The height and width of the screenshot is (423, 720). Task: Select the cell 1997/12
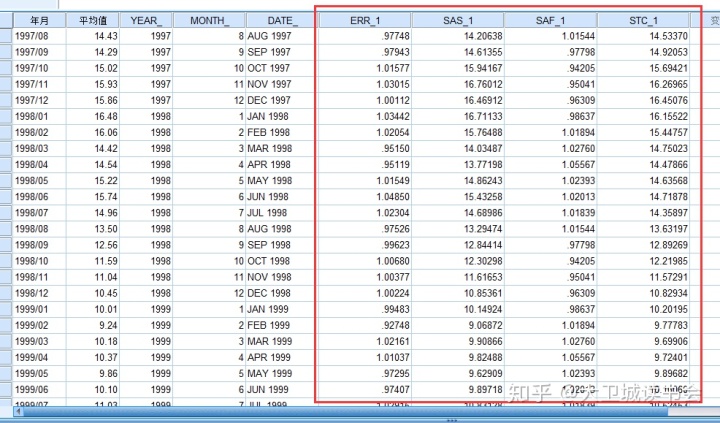(x=39, y=101)
